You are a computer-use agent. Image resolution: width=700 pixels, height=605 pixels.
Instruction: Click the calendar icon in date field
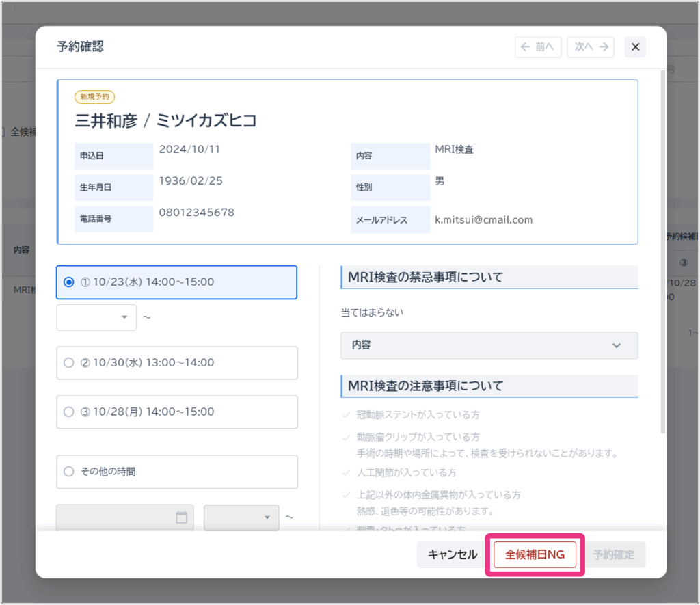pyautogui.click(x=181, y=517)
